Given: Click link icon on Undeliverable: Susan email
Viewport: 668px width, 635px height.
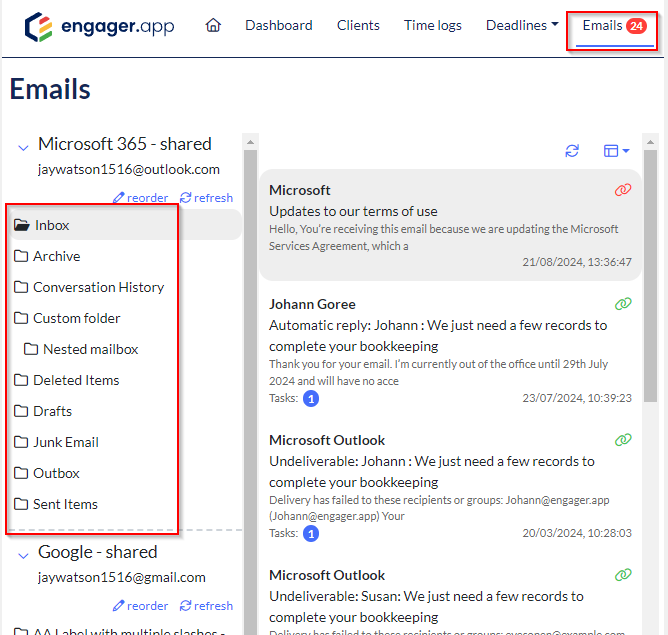Looking at the screenshot, I should 623,575.
